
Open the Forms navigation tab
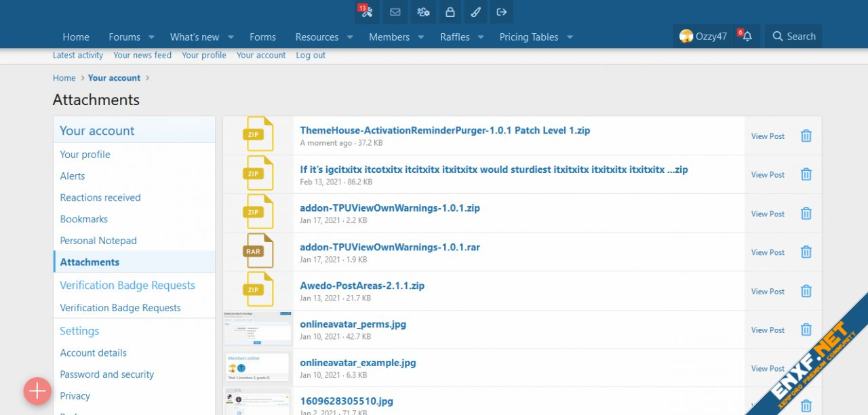(x=262, y=37)
